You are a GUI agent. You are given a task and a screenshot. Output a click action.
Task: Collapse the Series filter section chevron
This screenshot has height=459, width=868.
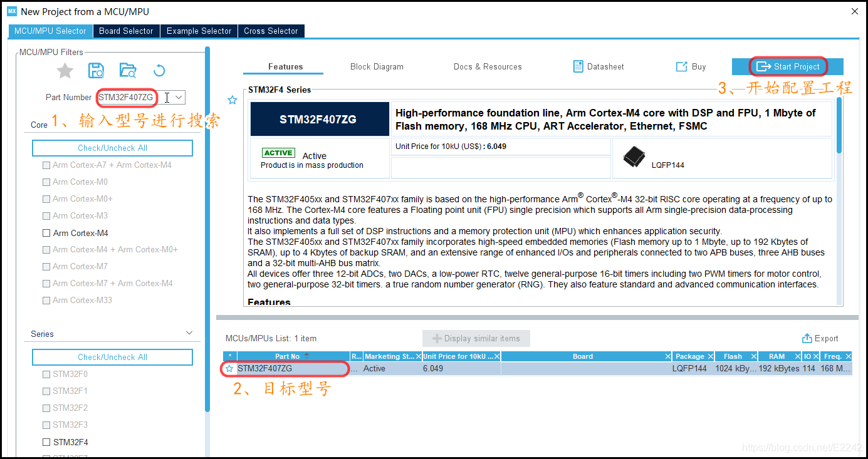click(x=189, y=333)
